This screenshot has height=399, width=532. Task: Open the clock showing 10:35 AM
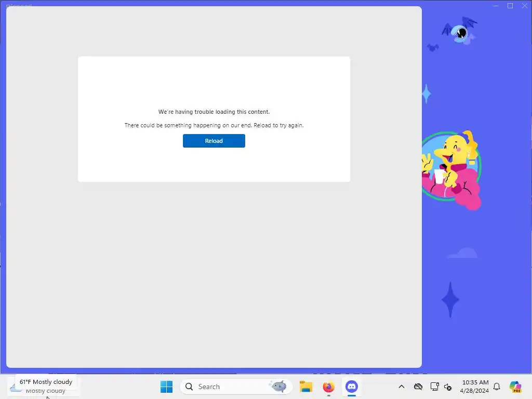(x=475, y=382)
